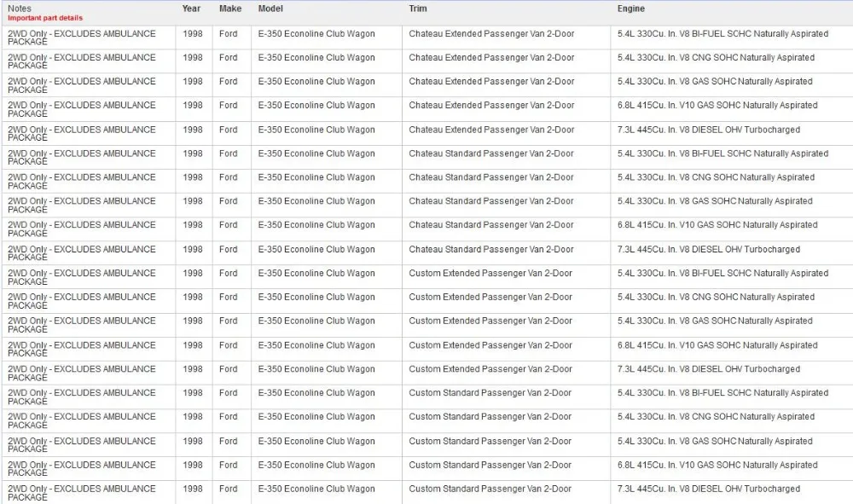The height and width of the screenshot is (504, 853).
Task: Click 2WD Only note in Custom Standard BI-FUEL row
Action: [x=82, y=397]
